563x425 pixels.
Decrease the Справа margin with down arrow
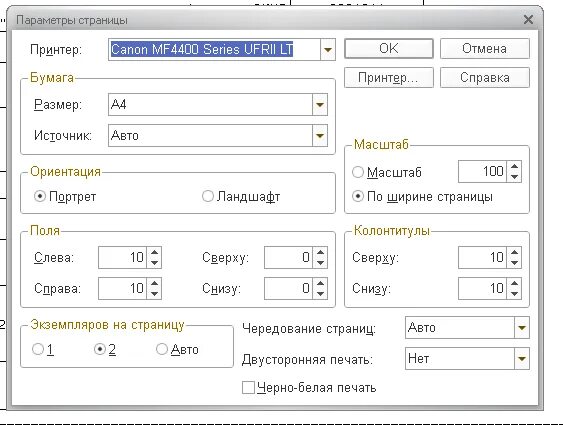click(154, 294)
